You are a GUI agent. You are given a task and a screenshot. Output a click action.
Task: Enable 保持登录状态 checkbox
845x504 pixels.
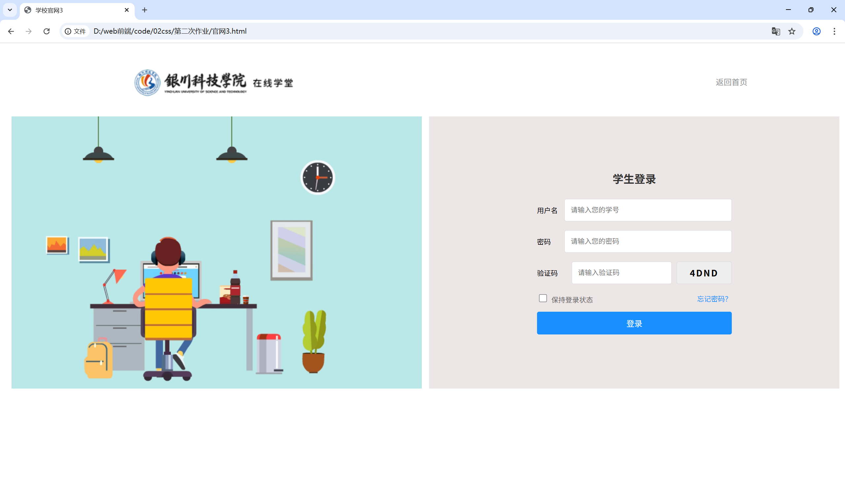pyautogui.click(x=543, y=298)
